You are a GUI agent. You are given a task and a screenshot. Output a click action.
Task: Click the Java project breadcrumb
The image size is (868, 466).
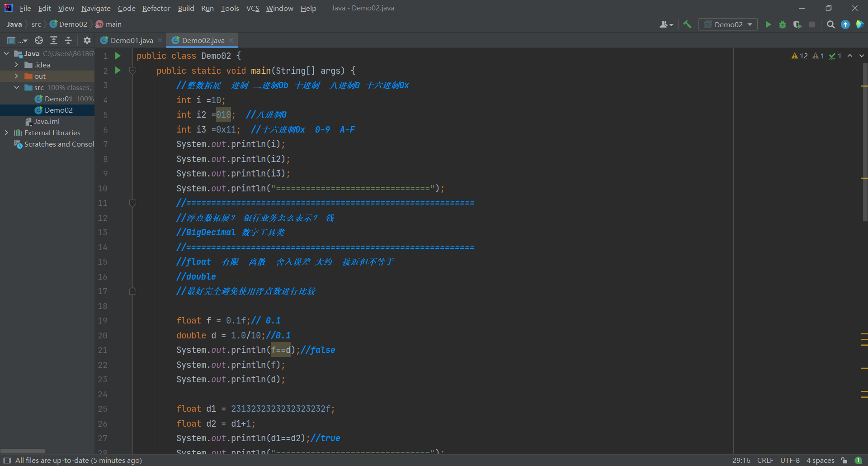(x=14, y=24)
